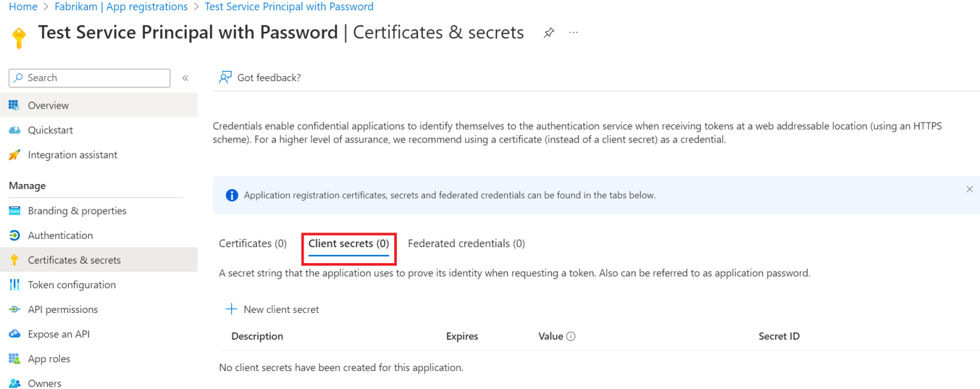Image resolution: width=980 pixels, height=389 pixels.
Task: Click the Home breadcrumb link
Action: pos(22,7)
